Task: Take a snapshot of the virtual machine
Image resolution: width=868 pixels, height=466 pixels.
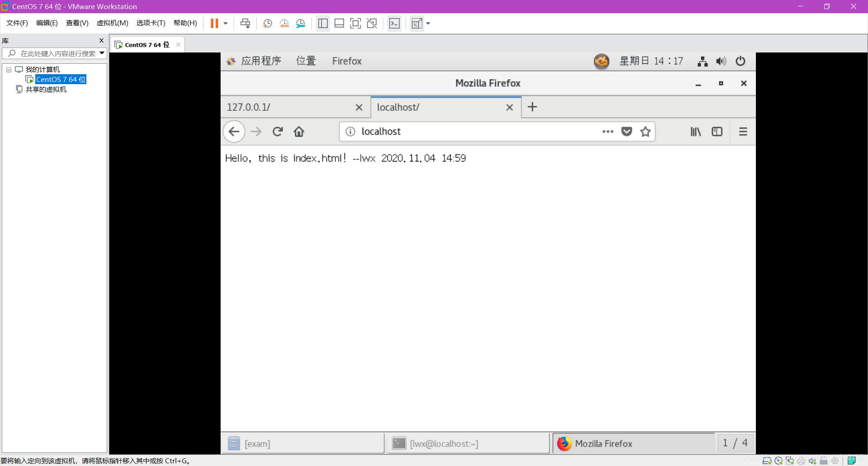Action: point(267,24)
